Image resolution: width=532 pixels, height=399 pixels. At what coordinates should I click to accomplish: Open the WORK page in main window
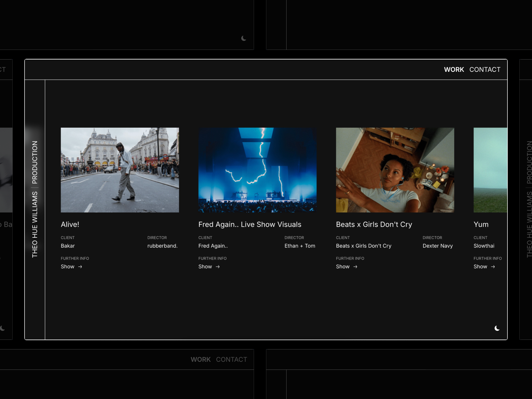[454, 69]
